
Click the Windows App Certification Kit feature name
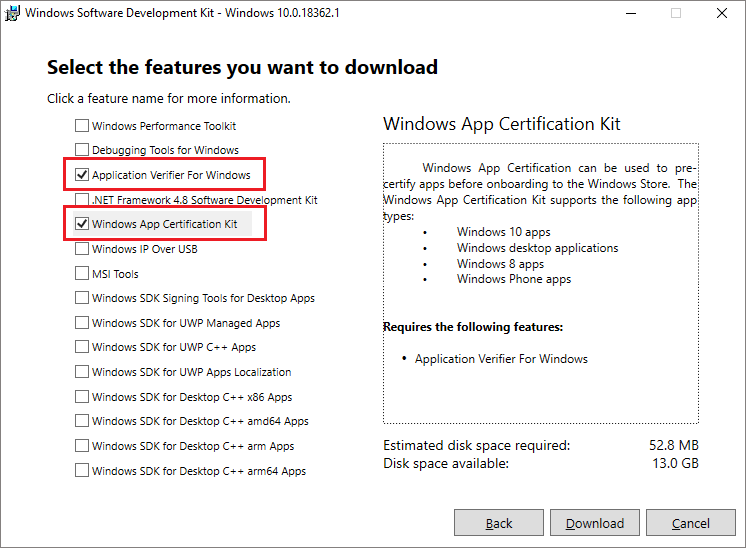coord(164,224)
